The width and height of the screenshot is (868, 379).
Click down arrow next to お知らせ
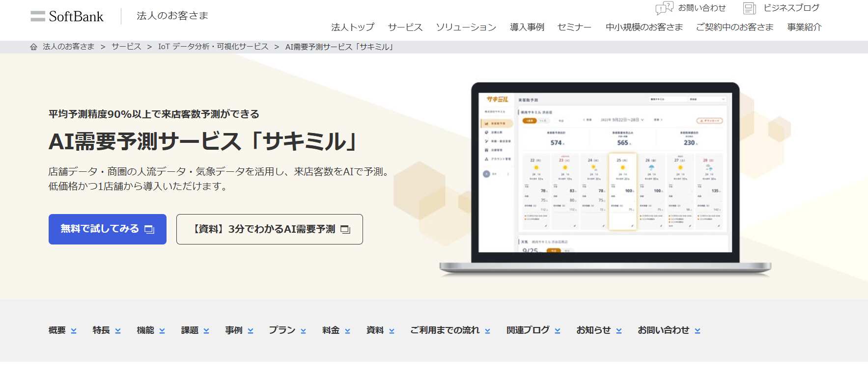[x=619, y=331]
